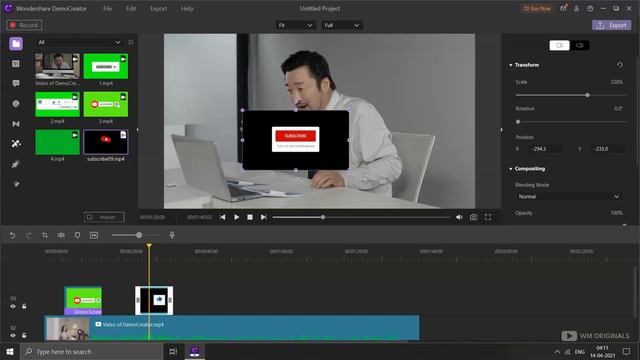Take a snapshot with the camera icon
This screenshot has height=360, width=640.
[473, 218]
